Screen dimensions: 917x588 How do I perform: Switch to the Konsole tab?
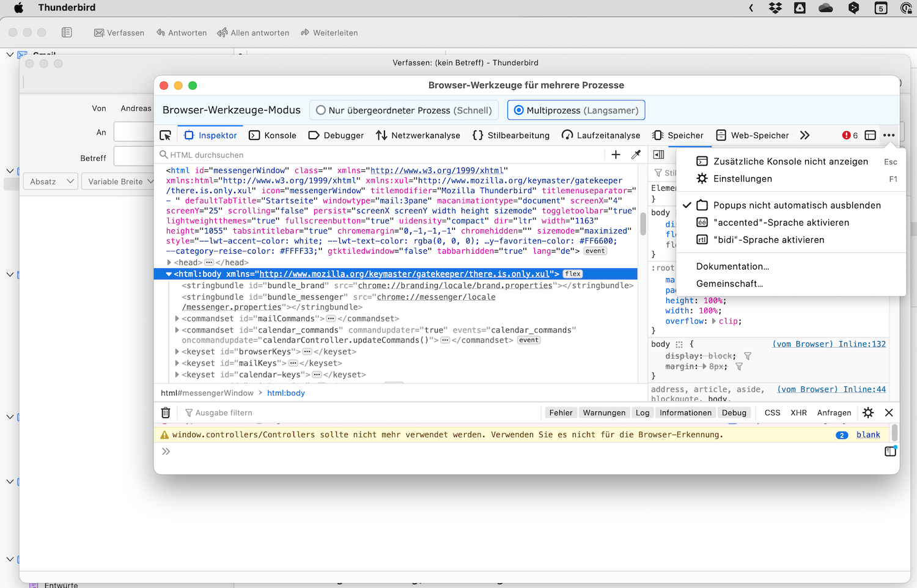click(x=273, y=136)
